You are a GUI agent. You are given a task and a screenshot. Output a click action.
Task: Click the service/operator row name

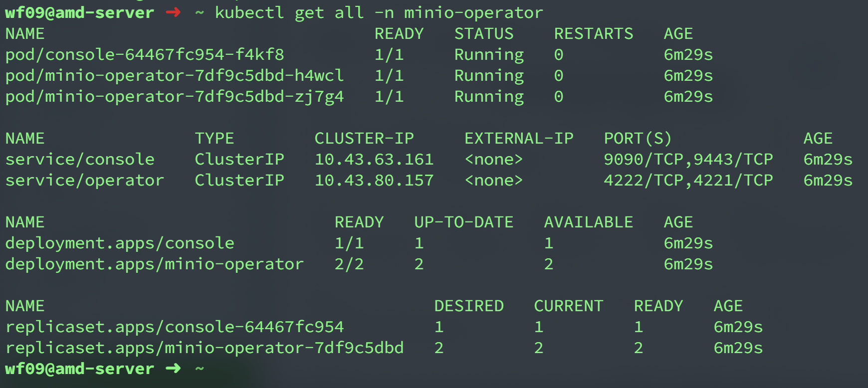pos(85,180)
